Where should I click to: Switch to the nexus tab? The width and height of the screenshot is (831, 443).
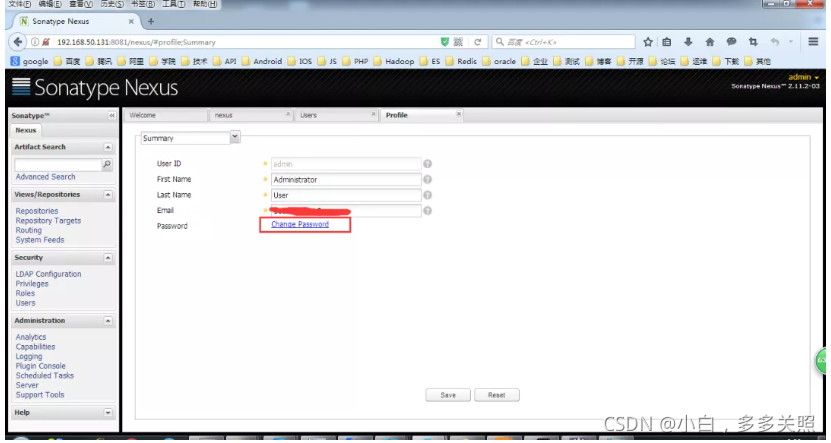pos(250,115)
